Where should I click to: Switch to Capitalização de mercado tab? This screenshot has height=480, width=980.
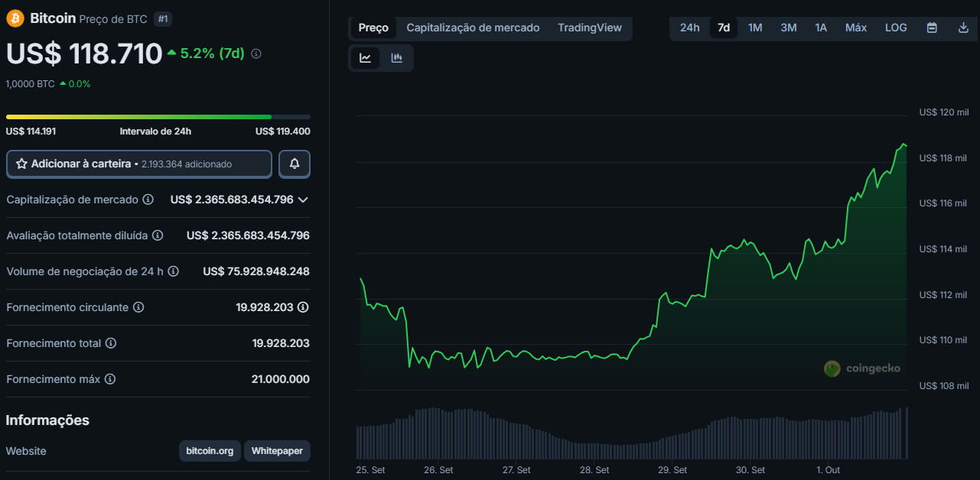click(473, 28)
